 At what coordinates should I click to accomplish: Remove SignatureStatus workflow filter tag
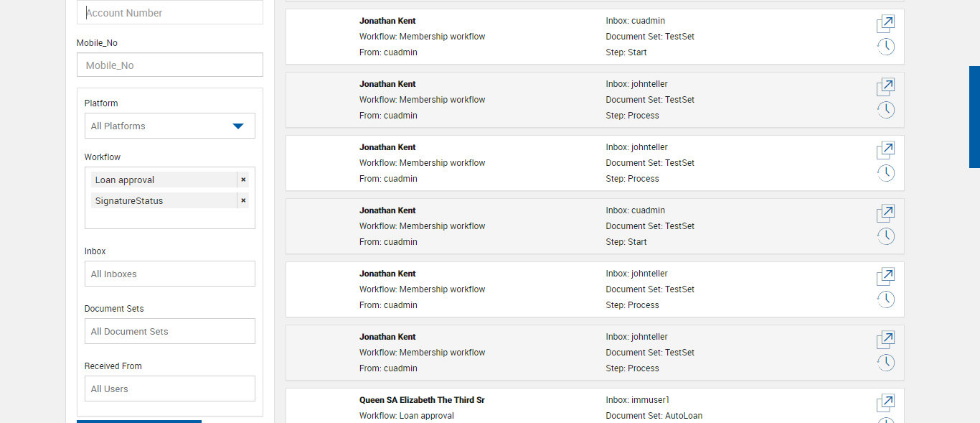point(243,200)
